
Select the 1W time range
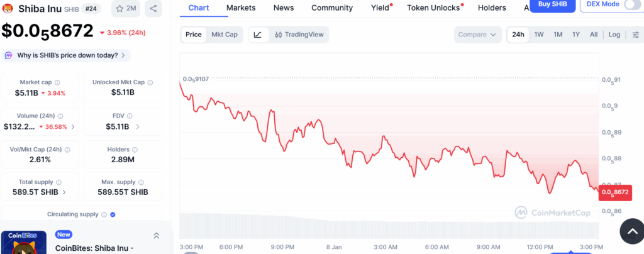[x=539, y=35]
